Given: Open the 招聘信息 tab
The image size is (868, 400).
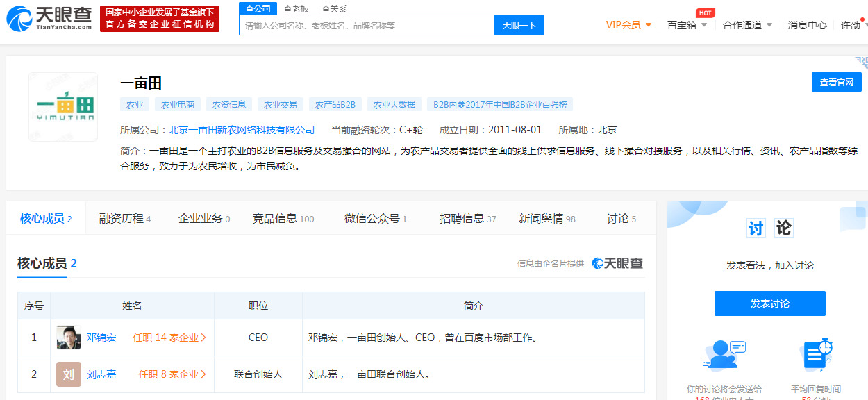Looking at the screenshot, I should click(468, 219).
